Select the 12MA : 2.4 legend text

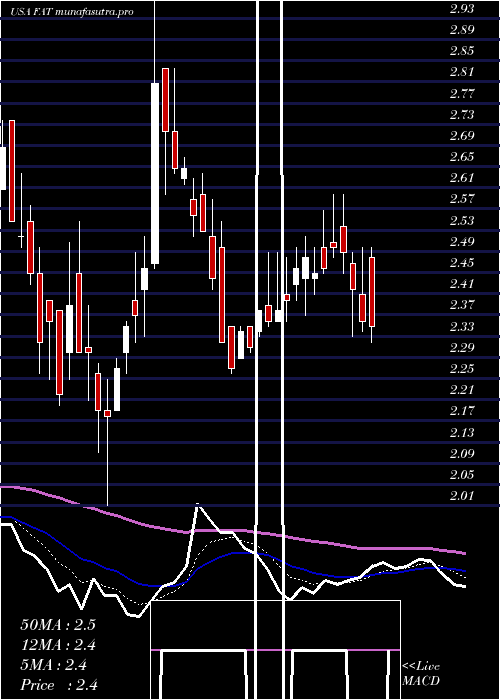click(x=58, y=645)
